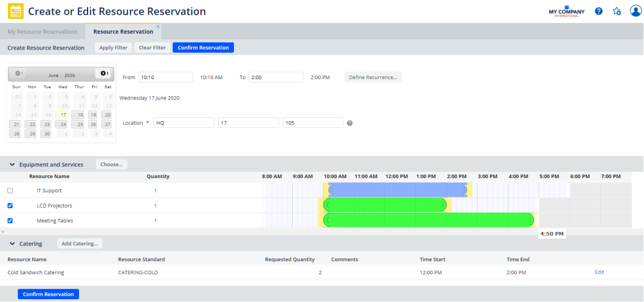Click the location help icon

tap(350, 123)
